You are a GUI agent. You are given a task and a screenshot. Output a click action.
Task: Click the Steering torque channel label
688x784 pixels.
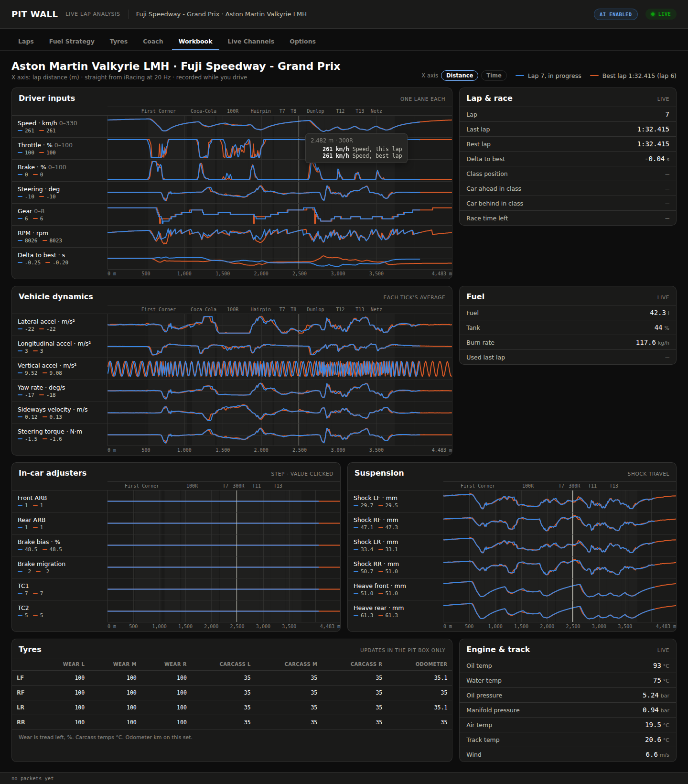click(50, 432)
